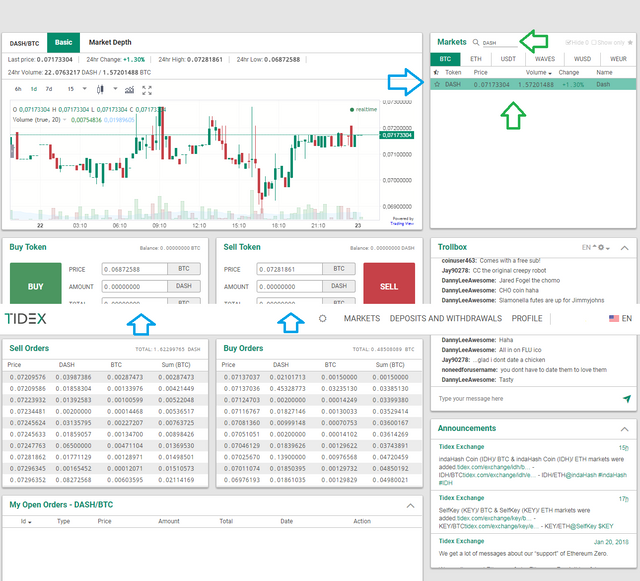Image resolution: width=640 pixels, height=581 pixels.
Task: Set chart range to 7d
Action: pyautogui.click(x=49, y=89)
